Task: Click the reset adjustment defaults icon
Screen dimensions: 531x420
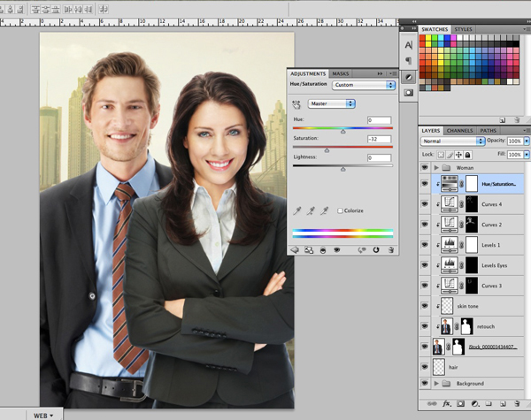Action: coord(375,250)
